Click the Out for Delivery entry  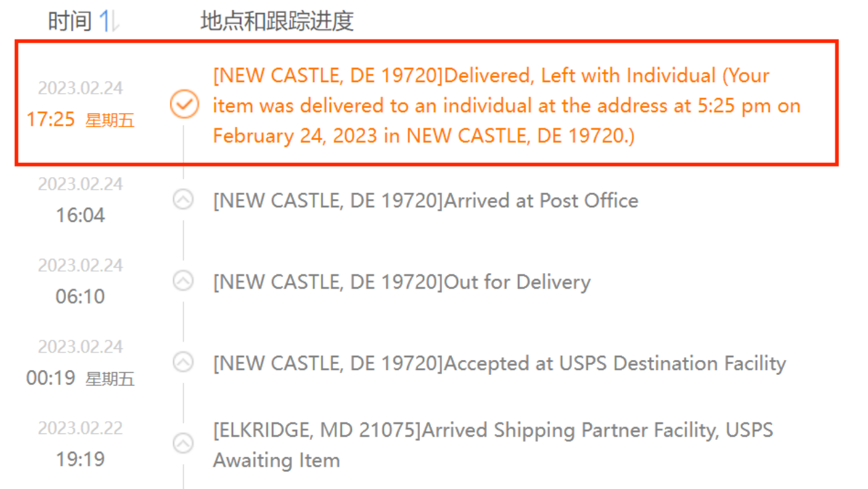pyautogui.click(x=402, y=282)
